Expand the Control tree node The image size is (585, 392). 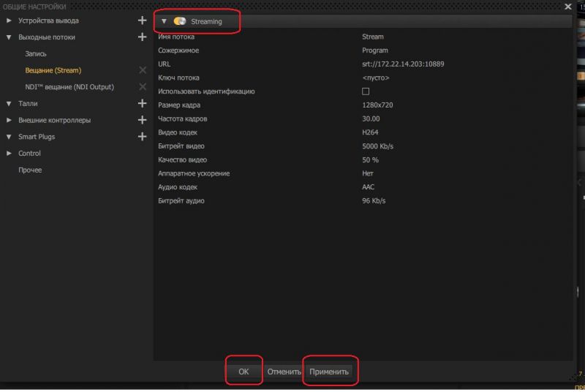tap(9, 154)
